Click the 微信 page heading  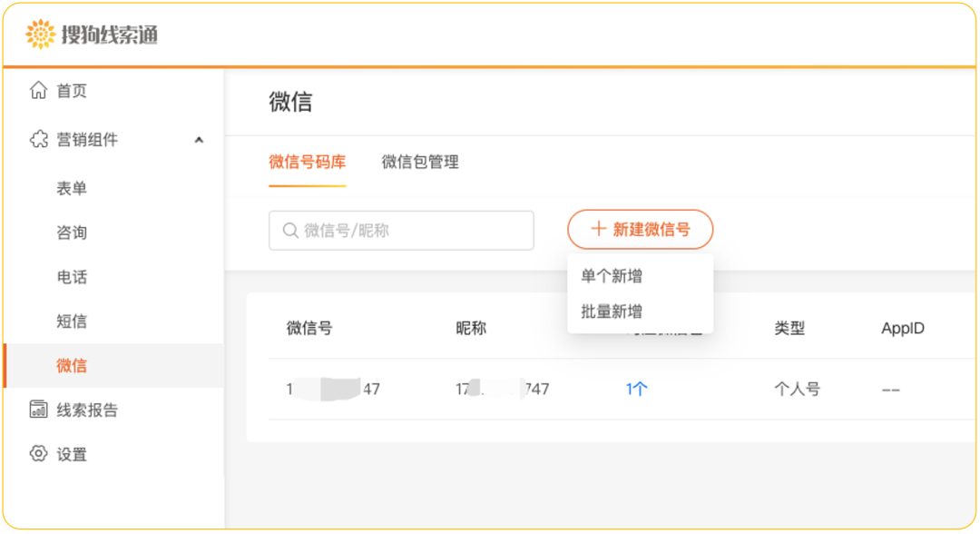coord(290,102)
